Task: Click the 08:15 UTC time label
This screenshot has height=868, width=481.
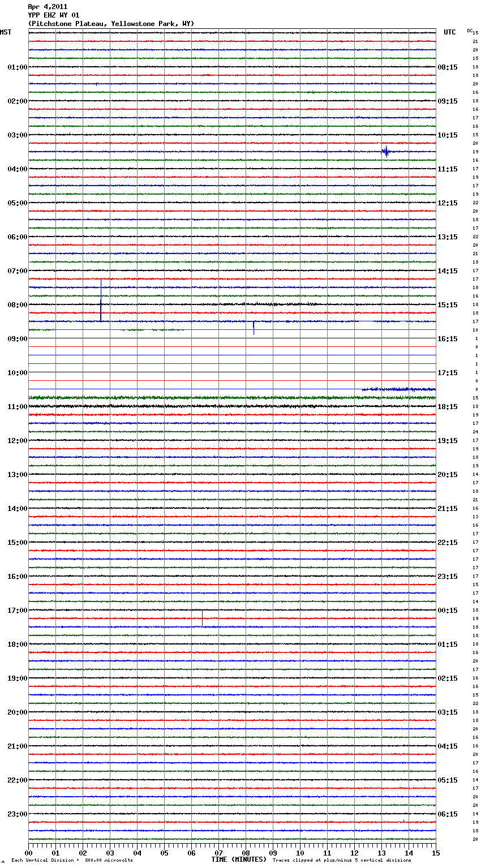Action: coord(448,67)
